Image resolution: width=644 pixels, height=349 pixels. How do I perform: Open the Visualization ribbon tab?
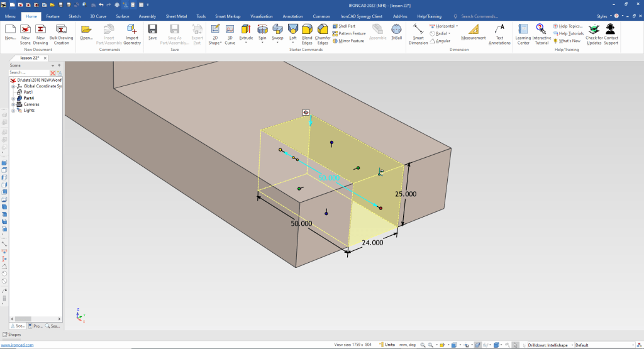(262, 16)
